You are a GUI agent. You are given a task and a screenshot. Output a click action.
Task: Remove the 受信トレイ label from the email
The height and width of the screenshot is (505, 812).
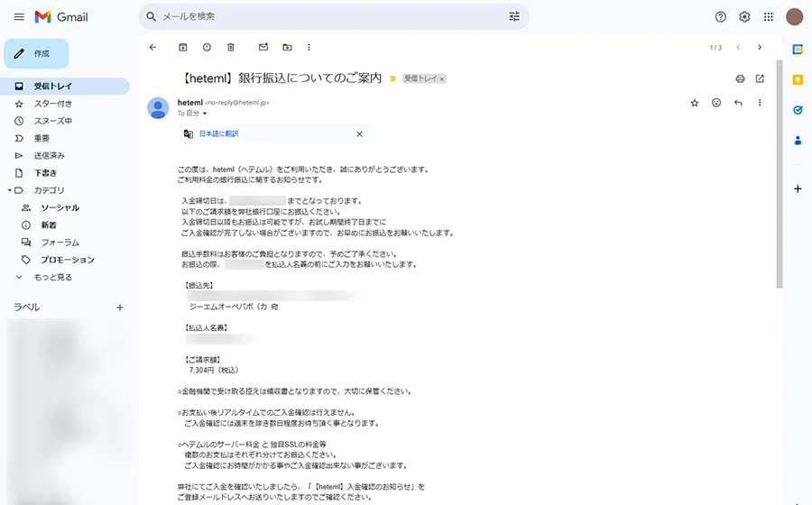(442, 79)
